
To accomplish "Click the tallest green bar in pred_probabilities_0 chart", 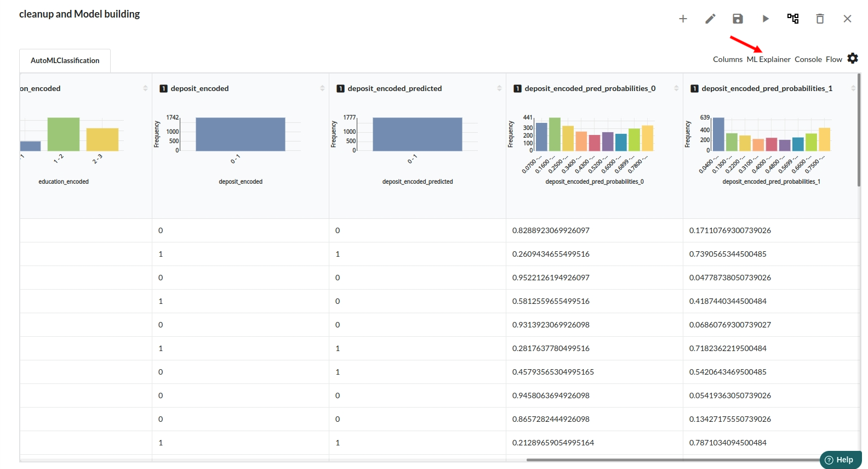I will click(x=555, y=134).
